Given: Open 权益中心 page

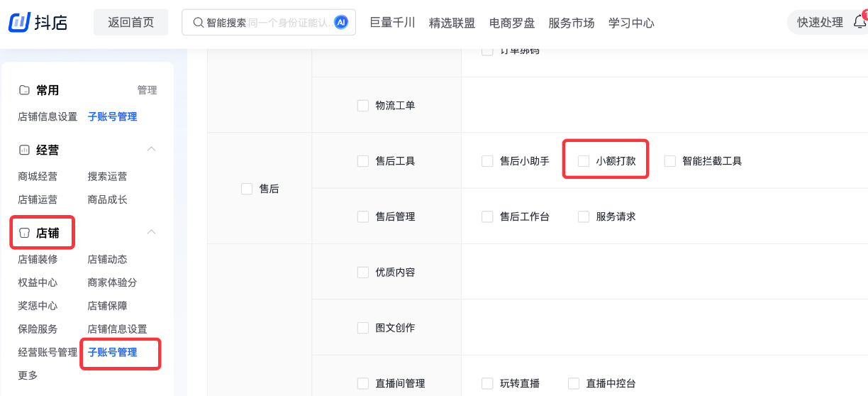Looking at the screenshot, I should [38, 282].
